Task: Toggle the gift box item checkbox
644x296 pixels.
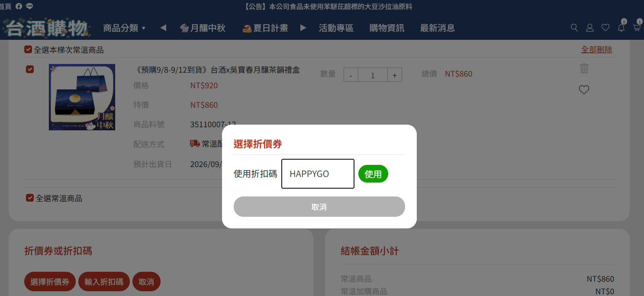Action: (30, 69)
